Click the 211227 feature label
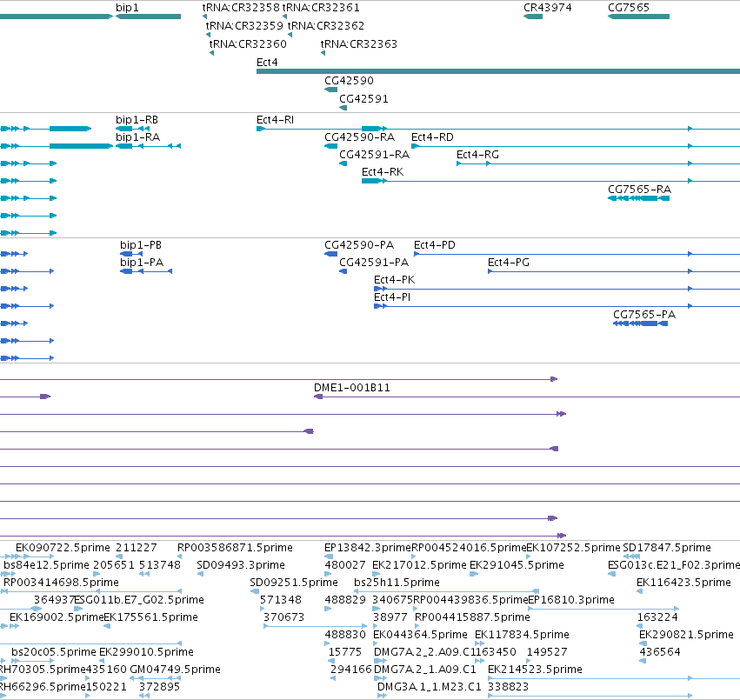740x700 pixels. point(137,548)
